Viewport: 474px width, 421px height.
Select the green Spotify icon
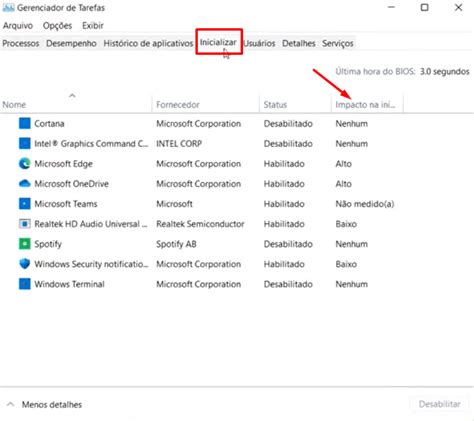point(24,244)
